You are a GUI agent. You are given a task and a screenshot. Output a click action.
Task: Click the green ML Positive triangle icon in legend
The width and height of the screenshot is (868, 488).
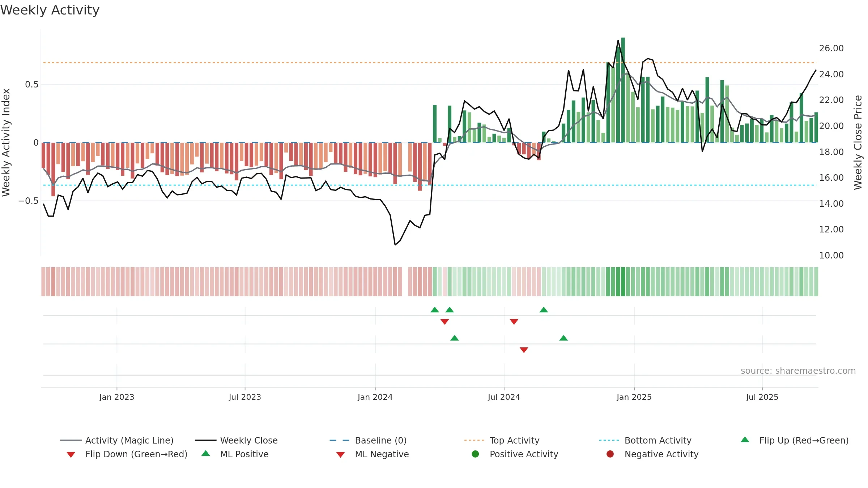(x=206, y=453)
